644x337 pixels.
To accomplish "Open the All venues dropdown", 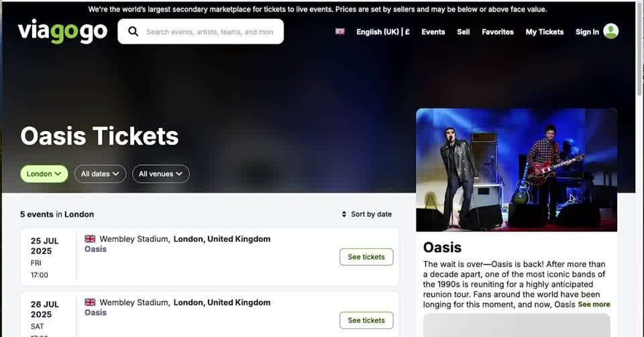I will pyautogui.click(x=161, y=174).
